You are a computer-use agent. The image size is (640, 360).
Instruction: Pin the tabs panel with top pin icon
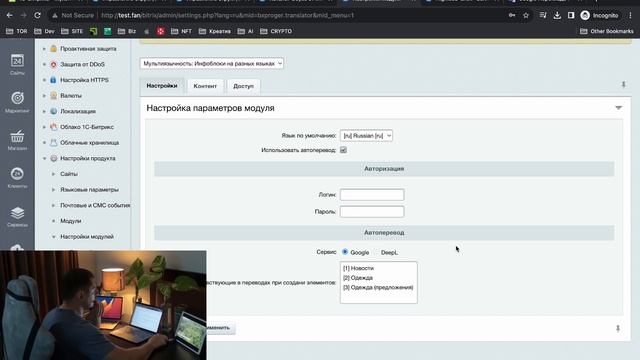[x=623, y=85]
